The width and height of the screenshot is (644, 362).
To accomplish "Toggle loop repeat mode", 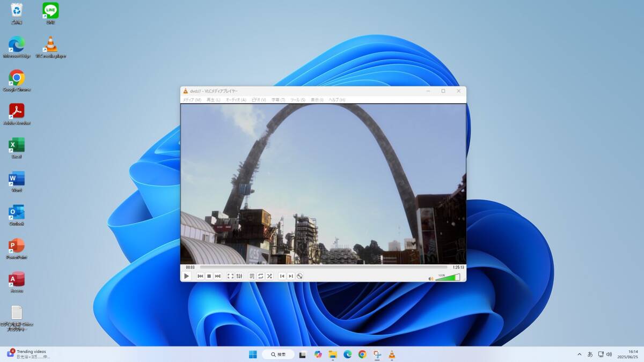I will [260, 276].
